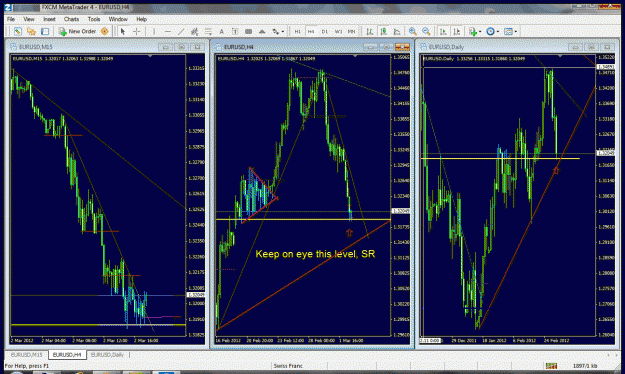Expand the templates dropdown arrow
625x374 pixels.
pos(516,31)
